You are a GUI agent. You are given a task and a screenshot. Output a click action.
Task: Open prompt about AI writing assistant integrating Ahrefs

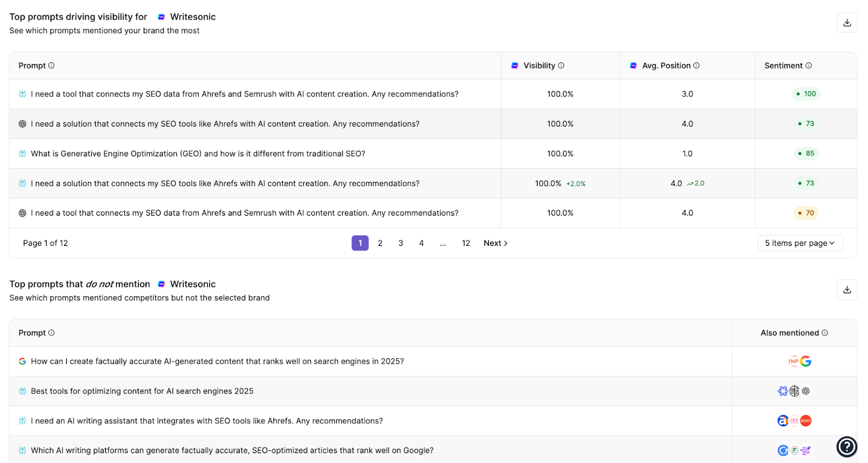207,421
